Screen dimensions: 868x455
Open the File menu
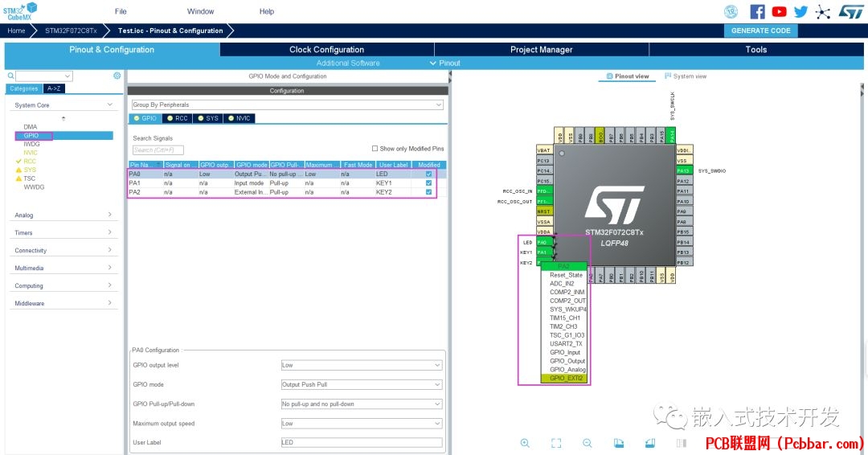pos(121,11)
